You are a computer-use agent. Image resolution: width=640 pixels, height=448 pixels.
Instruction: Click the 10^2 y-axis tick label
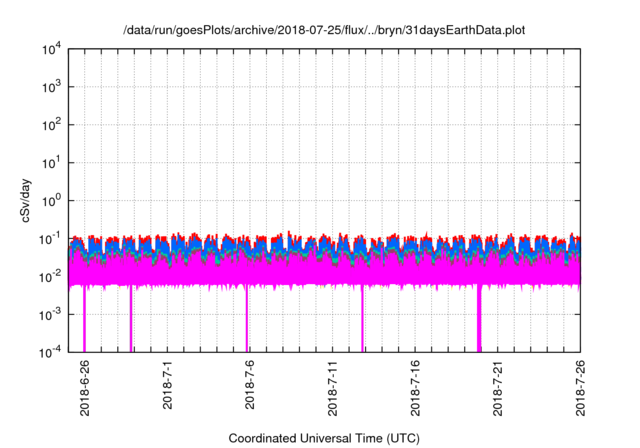pos(52,125)
